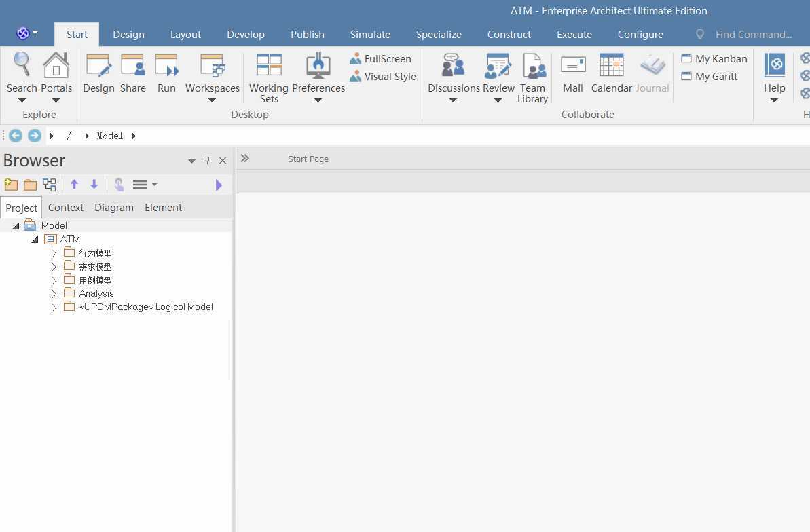Open My Gantt
Screen dimensions: 810x532
point(710,77)
